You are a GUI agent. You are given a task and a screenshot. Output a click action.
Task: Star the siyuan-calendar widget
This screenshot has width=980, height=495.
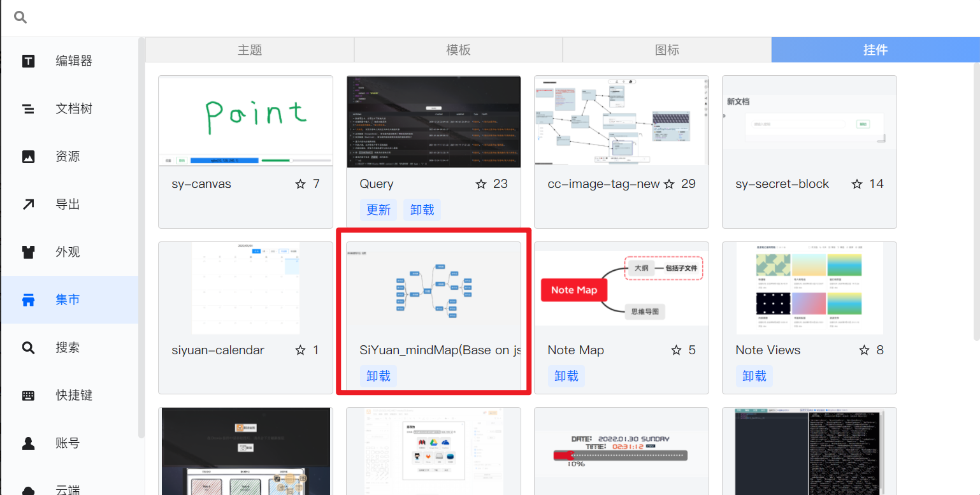[301, 350]
